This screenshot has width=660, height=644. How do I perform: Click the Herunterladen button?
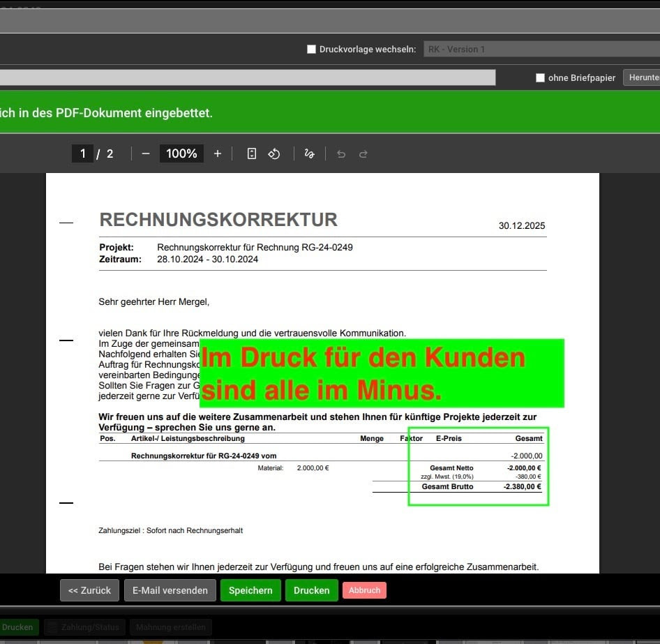pos(642,77)
